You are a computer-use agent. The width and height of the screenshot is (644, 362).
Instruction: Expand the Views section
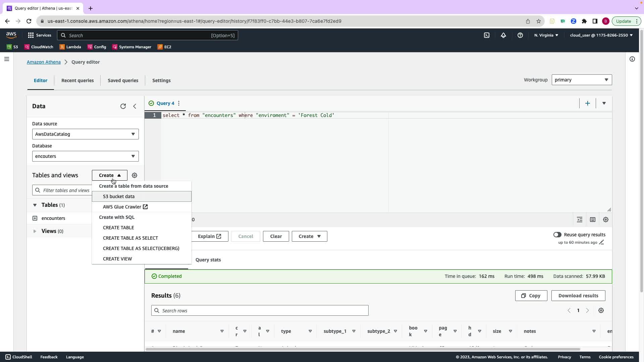pyautogui.click(x=35, y=231)
